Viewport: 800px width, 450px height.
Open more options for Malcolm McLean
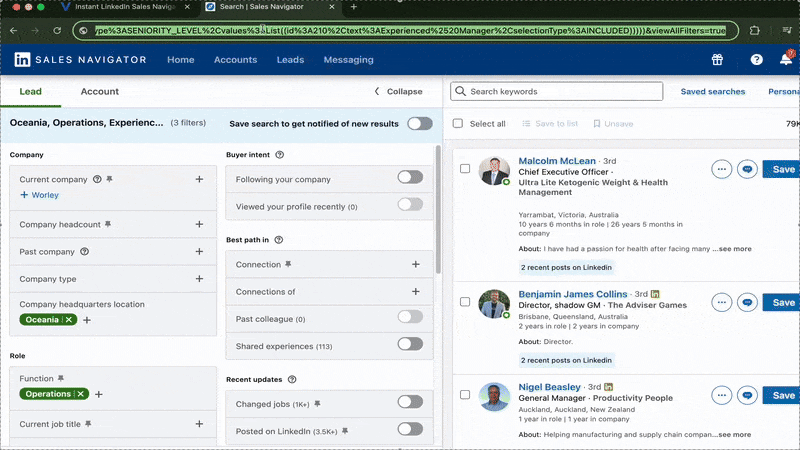[721, 169]
